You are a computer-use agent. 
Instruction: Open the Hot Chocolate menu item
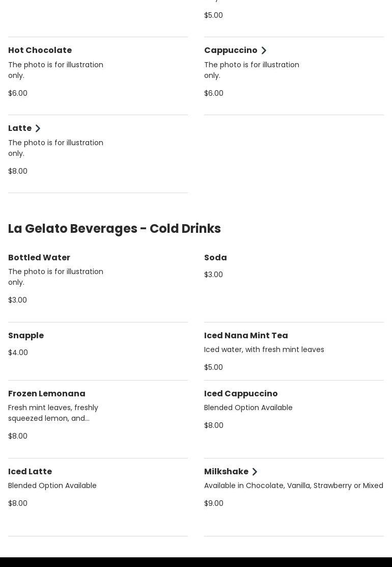coord(40,50)
